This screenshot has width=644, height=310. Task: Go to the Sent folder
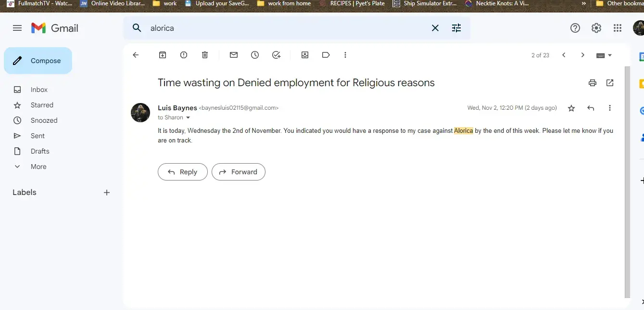point(38,136)
